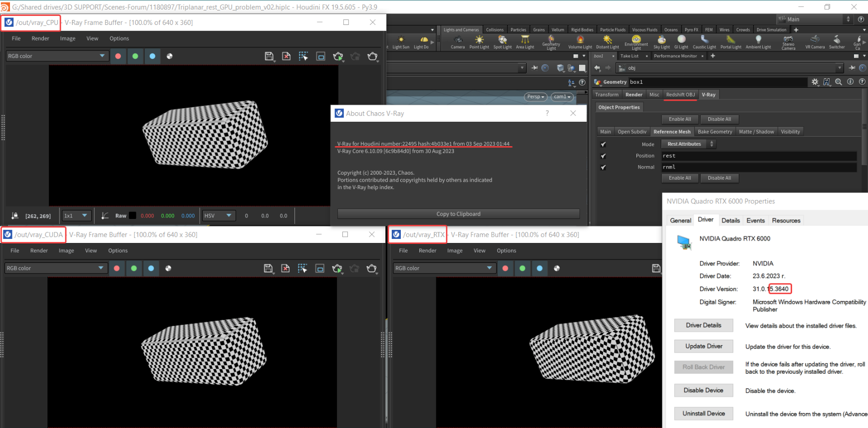
Task: Create a Geometry Light from the shelf
Action: (x=551, y=42)
